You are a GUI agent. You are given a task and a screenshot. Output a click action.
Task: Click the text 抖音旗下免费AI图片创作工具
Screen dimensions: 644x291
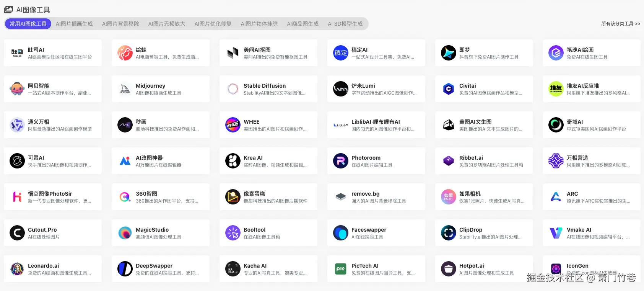[x=489, y=57]
